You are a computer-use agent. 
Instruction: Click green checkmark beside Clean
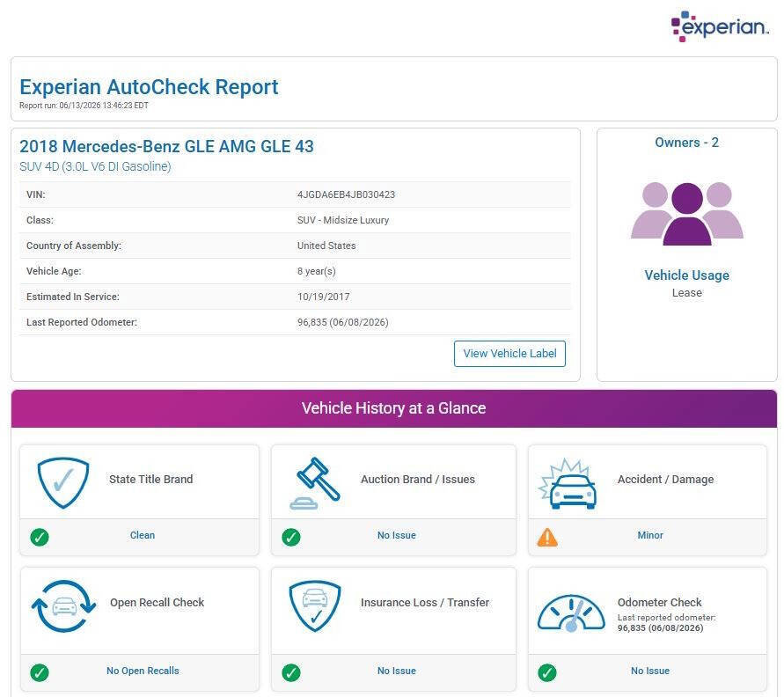pyautogui.click(x=40, y=537)
